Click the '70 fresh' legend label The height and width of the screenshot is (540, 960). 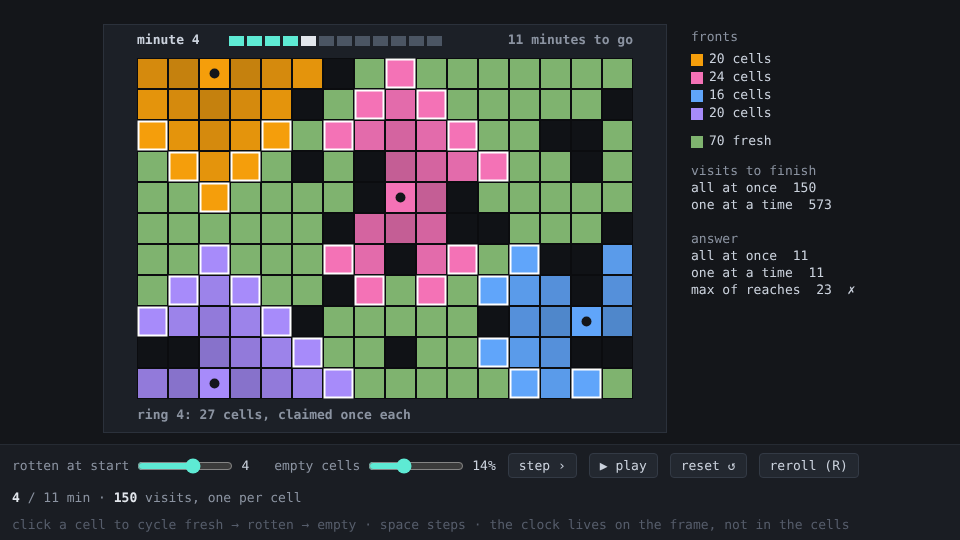(740, 141)
